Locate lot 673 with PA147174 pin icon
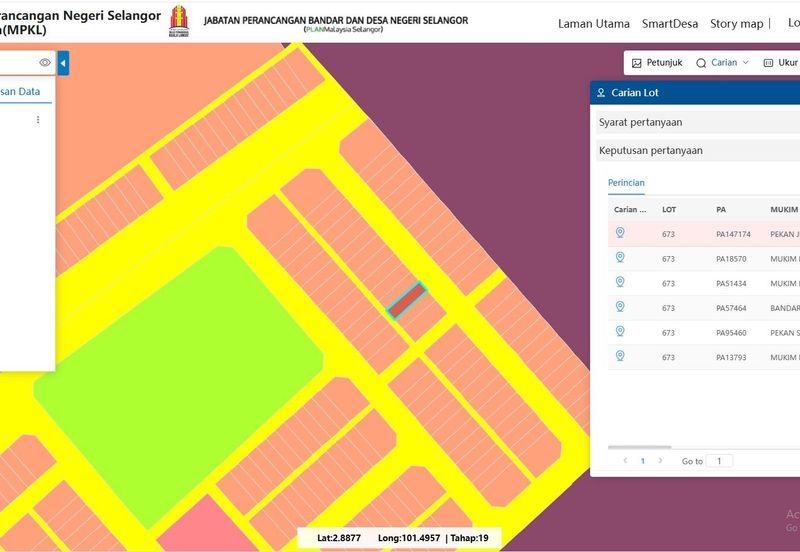This screenshot has height=552, width=800. tap(620, 233)
